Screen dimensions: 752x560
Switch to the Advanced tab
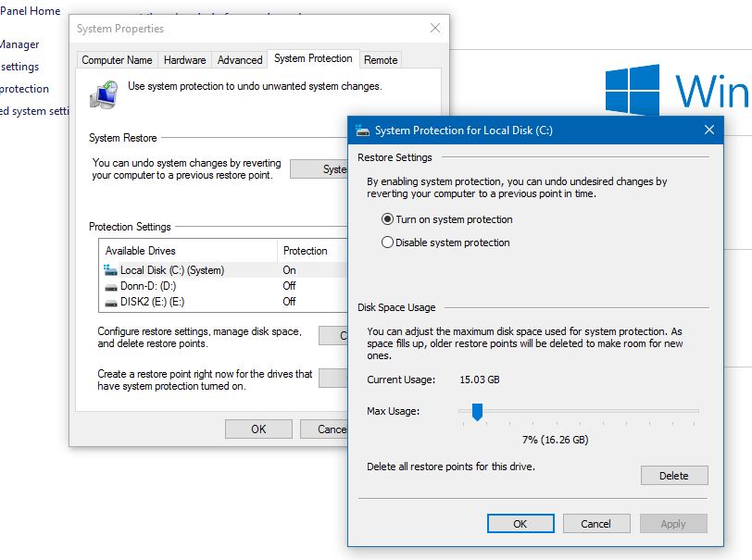click(239, 59)
